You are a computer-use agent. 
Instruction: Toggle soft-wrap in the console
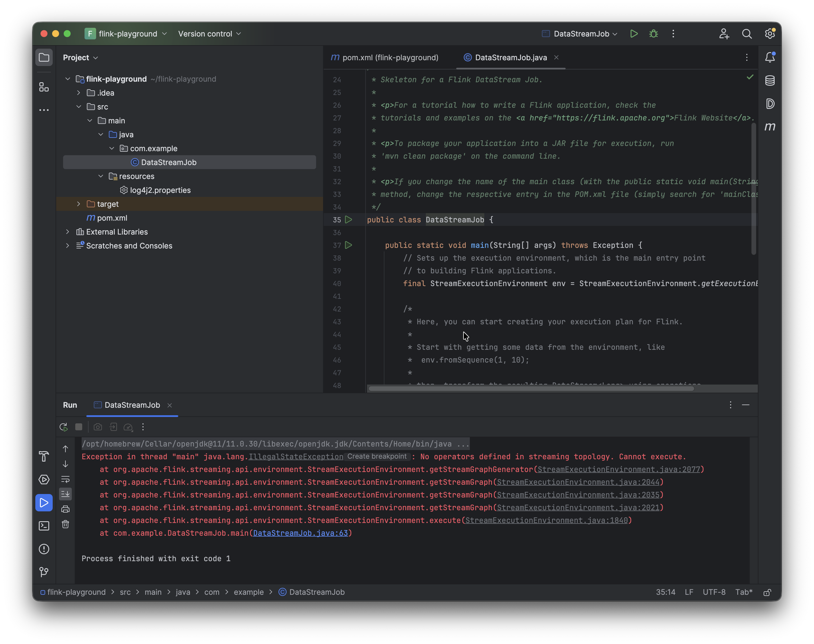[x=65, y=479]
